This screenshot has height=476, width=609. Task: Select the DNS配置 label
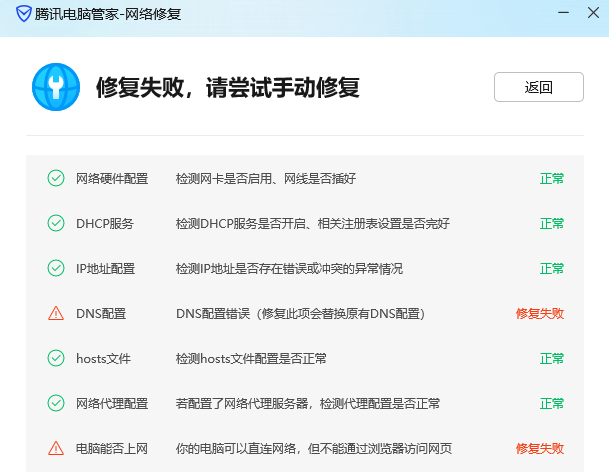(101, 314)
